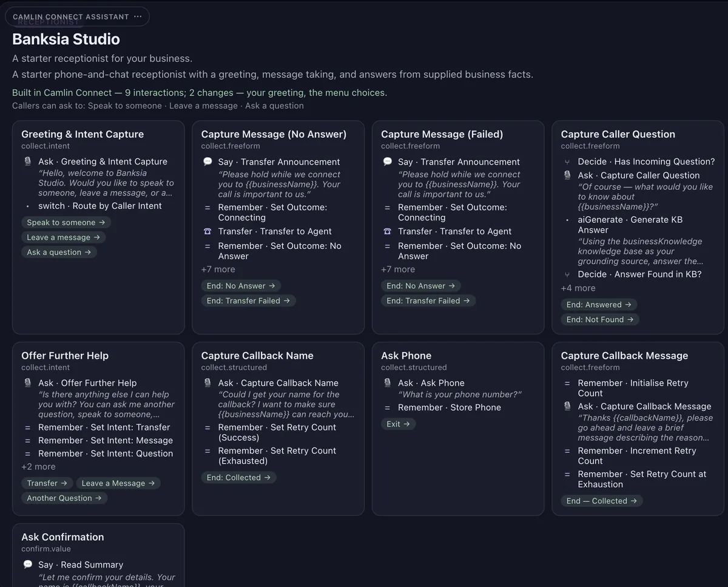Image resolution: width=728 pixels, height=587 pixels.
Task: Click equals icon beside Set Retry Count at Exhaustion
Action: pyautogui.click(x=567, y=475)
